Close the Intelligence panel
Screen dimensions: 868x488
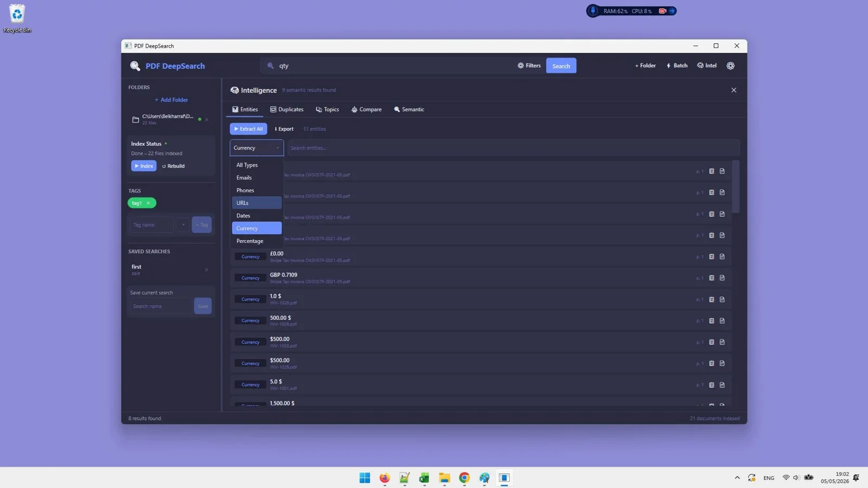733,90
